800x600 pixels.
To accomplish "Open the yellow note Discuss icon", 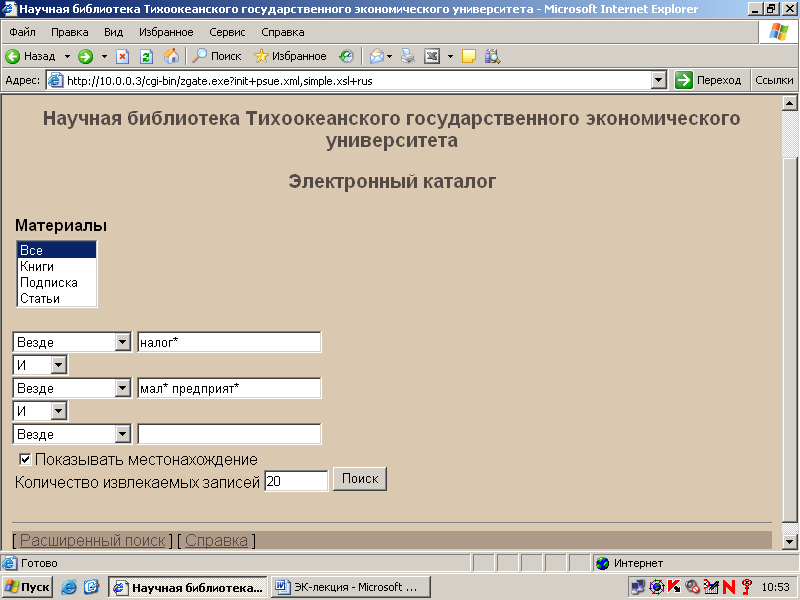I will [x=469, y=56].
